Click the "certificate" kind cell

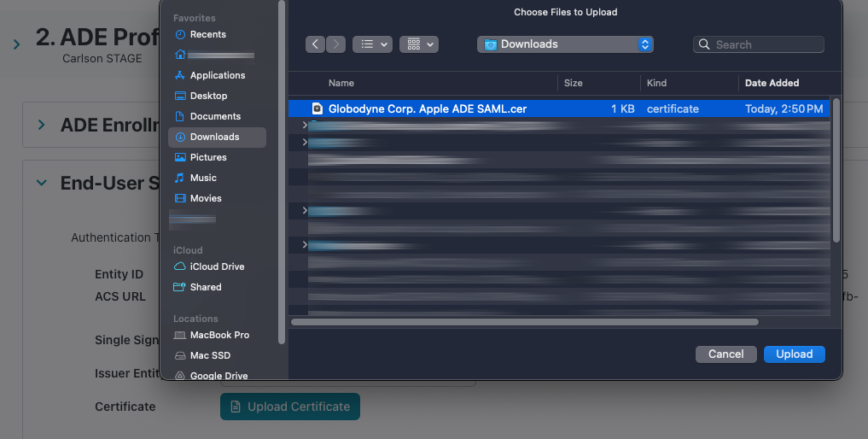(673, 109)
